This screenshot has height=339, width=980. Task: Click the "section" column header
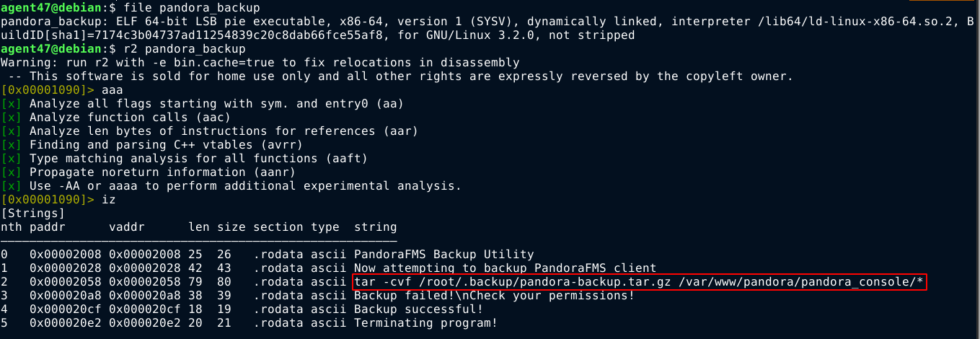tap(278, 227)
